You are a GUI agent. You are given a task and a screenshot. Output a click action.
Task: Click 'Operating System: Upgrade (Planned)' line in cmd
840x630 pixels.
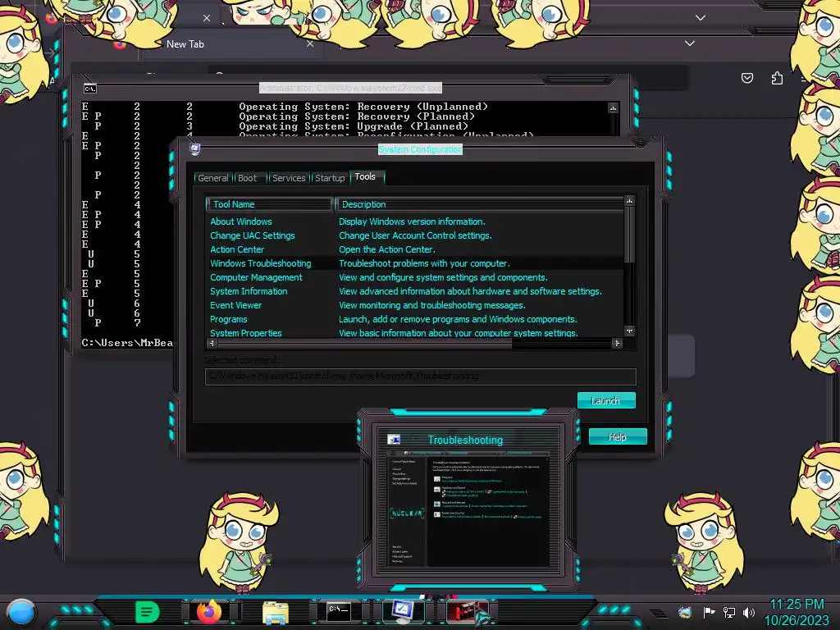[x=354, y=126]
